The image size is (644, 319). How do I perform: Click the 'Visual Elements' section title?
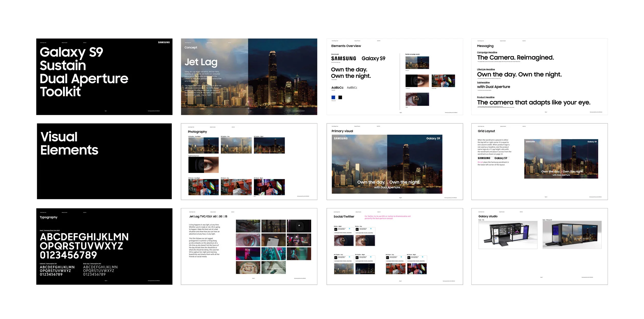[69, 143]
